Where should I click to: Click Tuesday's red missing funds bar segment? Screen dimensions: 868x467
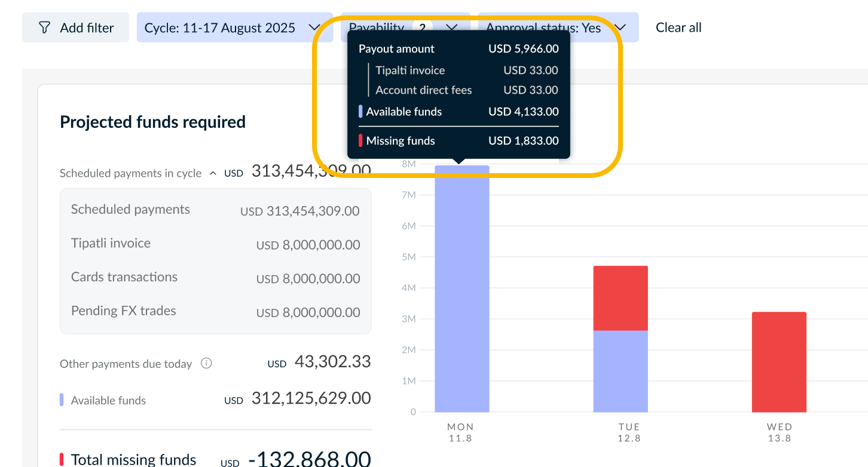(621, 298)
